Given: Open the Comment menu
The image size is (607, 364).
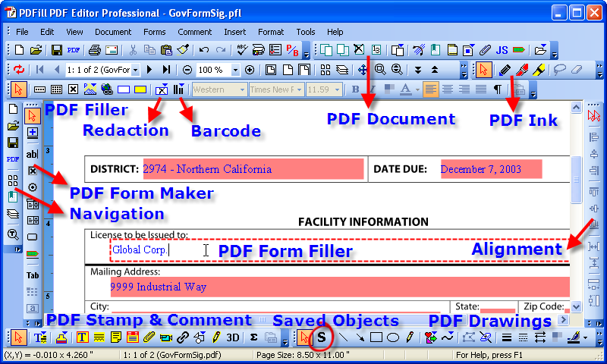Looking at the screenshot, I should [195, 32].
